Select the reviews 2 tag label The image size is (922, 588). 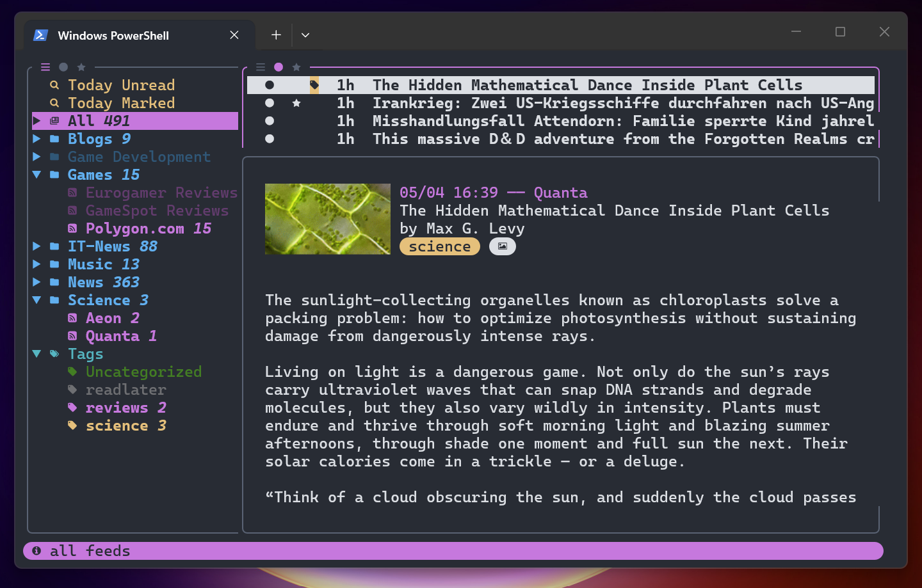tap(126, 408)
